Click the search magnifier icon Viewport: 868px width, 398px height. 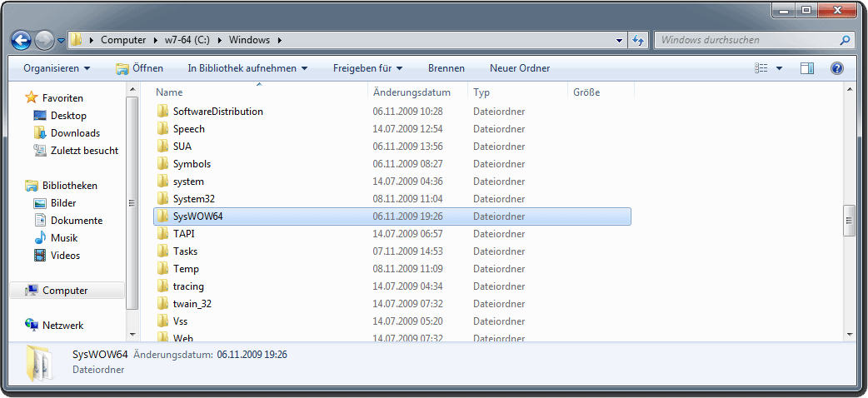click(x=845, y=40)
